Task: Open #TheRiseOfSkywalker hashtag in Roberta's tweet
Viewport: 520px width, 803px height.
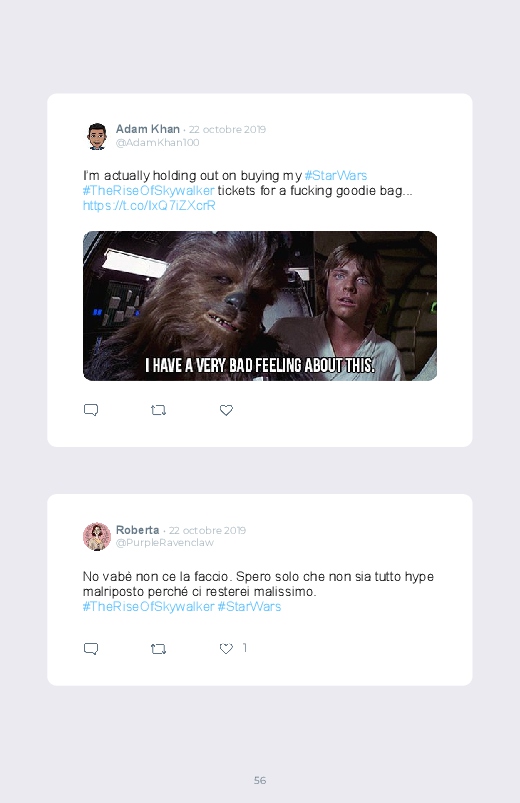Action: 148,606
